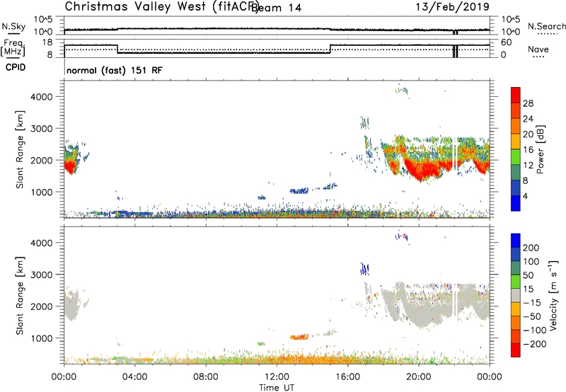Click the '04:00' time tick label
Viewport: 566px width, 392px height.
pyautogui.click(x=135, y=377)
